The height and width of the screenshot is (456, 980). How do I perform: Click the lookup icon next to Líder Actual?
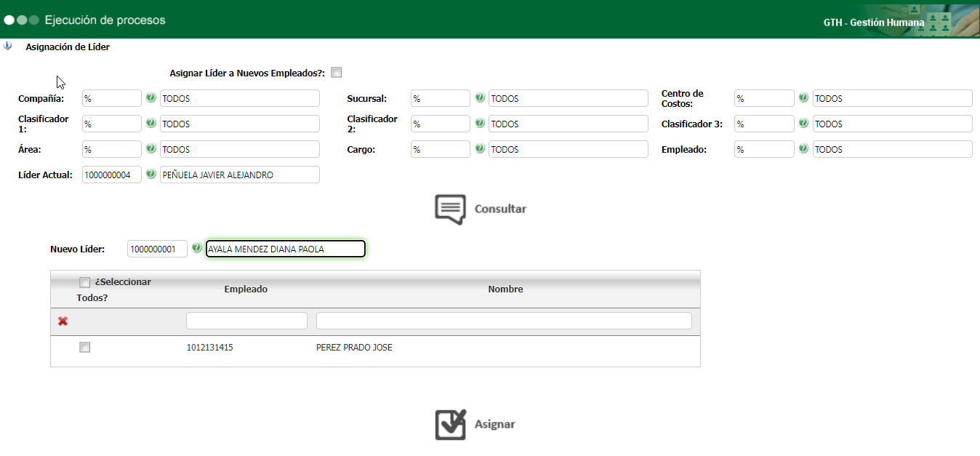[x=151, y=175]
